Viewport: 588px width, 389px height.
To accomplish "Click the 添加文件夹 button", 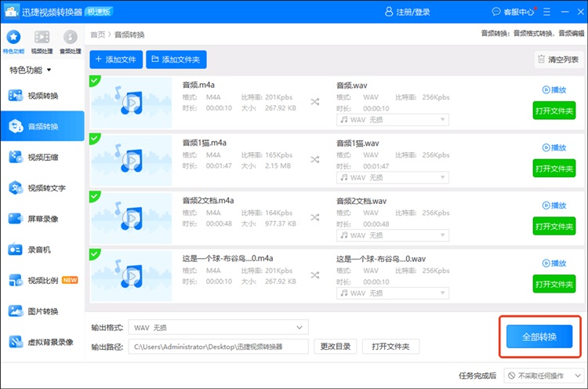I will [x=176, y=60].
